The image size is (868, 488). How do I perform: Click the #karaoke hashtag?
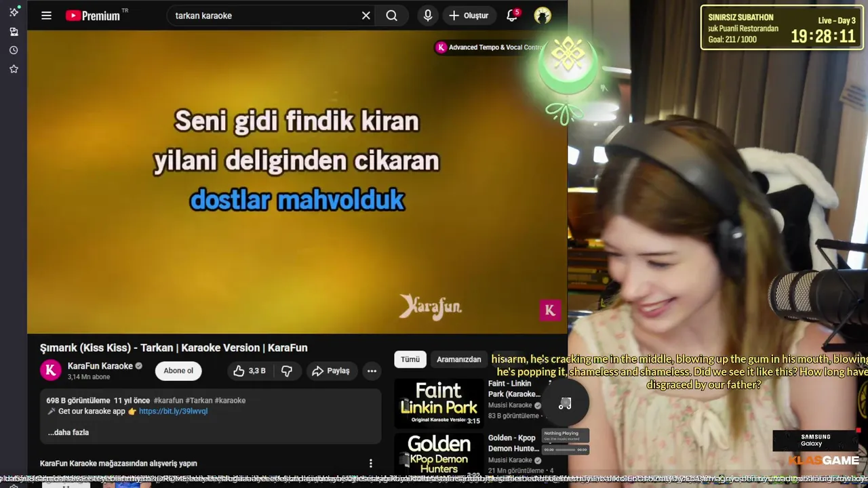point(230,401)
